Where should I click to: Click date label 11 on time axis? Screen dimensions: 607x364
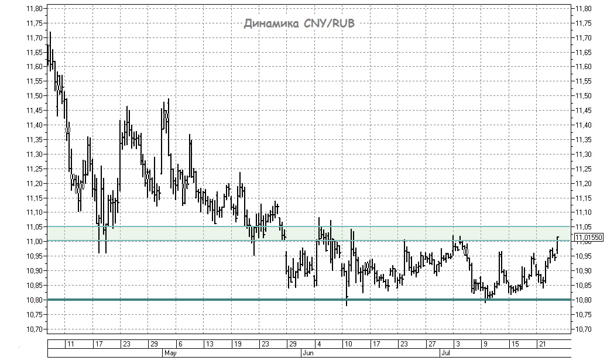tap(70, 344)
